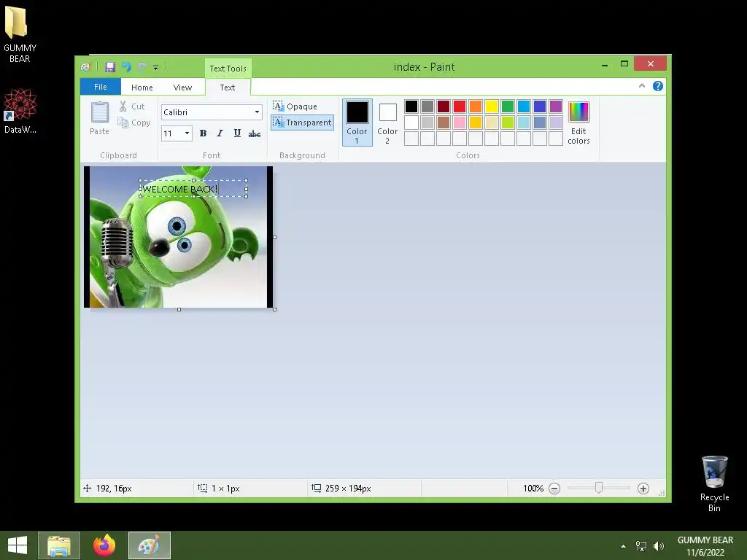Toggle Bold text formatting
Screen dimensions: 747x560
coord(203,133)
